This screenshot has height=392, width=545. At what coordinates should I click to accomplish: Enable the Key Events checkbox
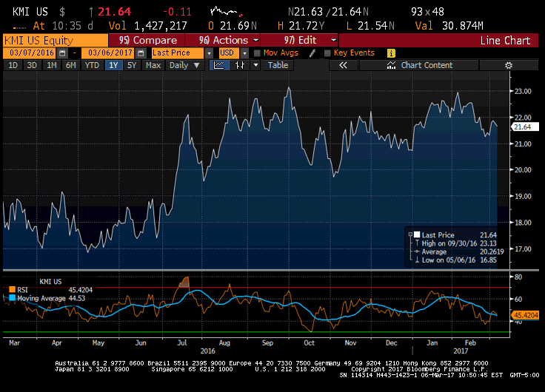click(x=327, y=53)
